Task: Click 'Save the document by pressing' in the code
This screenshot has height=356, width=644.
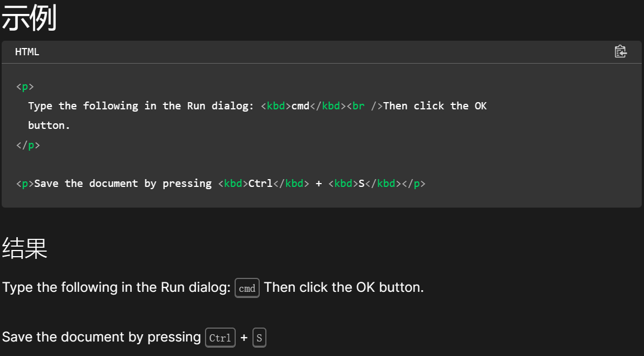Action: tap(123, 184)
